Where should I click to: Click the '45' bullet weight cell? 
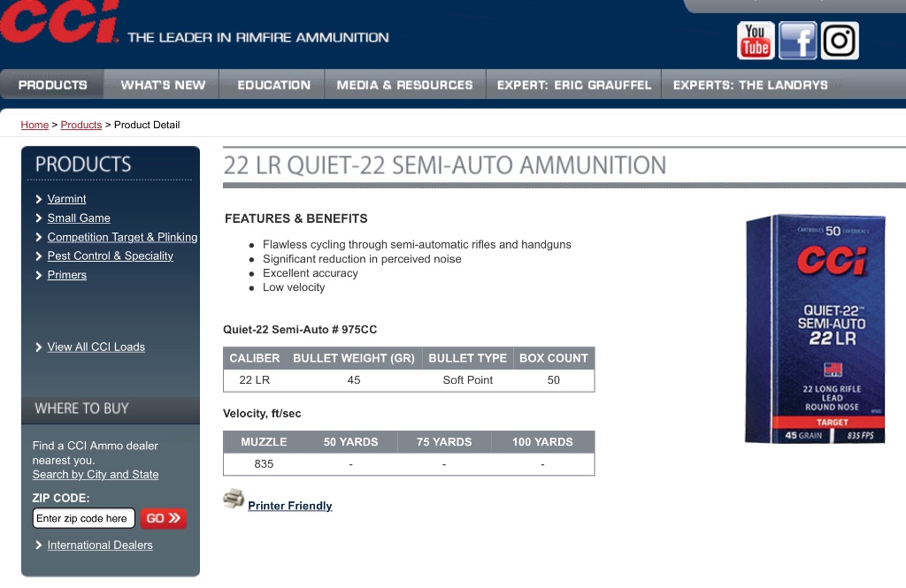354,380
